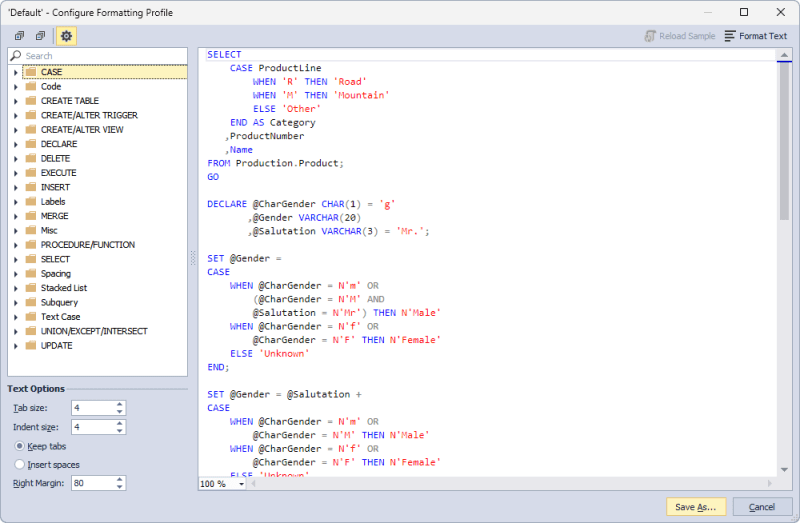This screenshot has width=800, height=523.
Task: Decrease the Indent size value
Action: point(119,431)
